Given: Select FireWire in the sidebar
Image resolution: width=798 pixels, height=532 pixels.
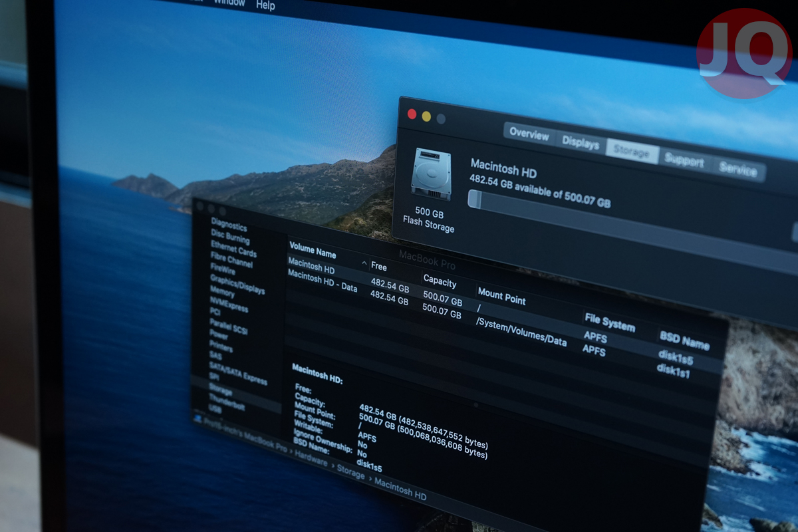Looking at the screenshot, I should click(x=223, y=270).
